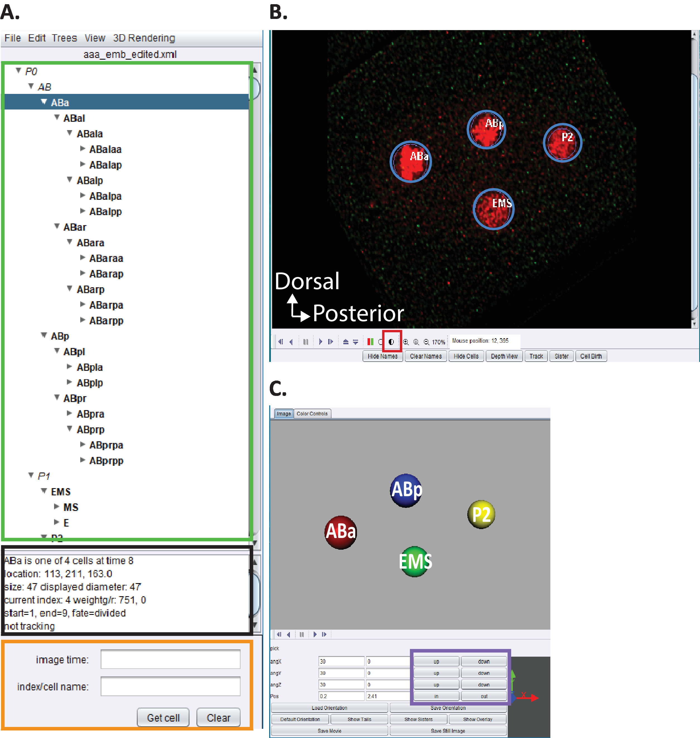Move up one plane with the up-arrow icon
This screenshot has width=700, height=738.
pyautogui.click(x=346, y=341)
